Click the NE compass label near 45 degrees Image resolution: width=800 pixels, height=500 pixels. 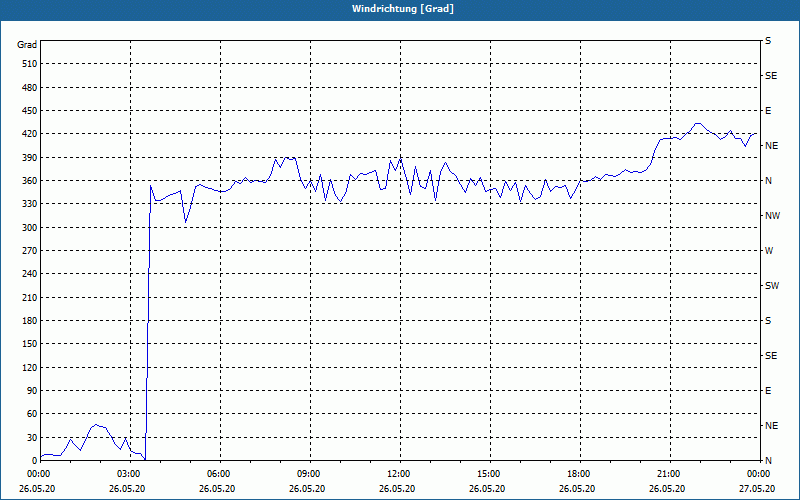point(771,426)
